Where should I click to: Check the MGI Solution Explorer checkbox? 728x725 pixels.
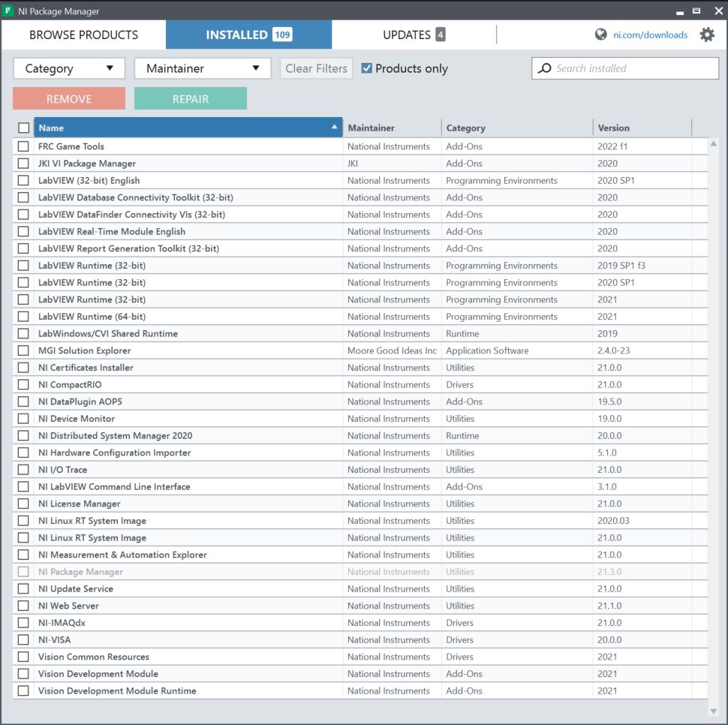coord(23,350)
